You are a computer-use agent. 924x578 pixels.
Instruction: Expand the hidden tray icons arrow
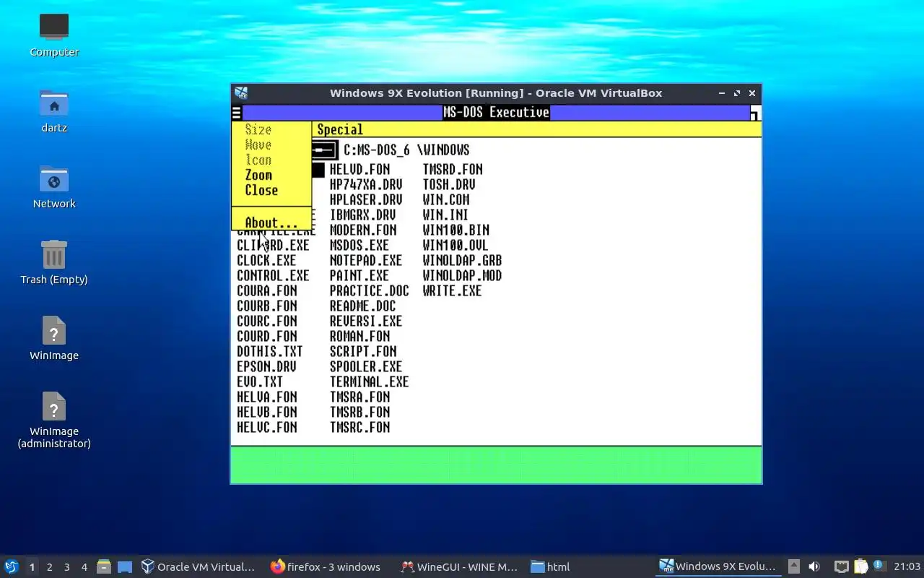pos(793,566)
